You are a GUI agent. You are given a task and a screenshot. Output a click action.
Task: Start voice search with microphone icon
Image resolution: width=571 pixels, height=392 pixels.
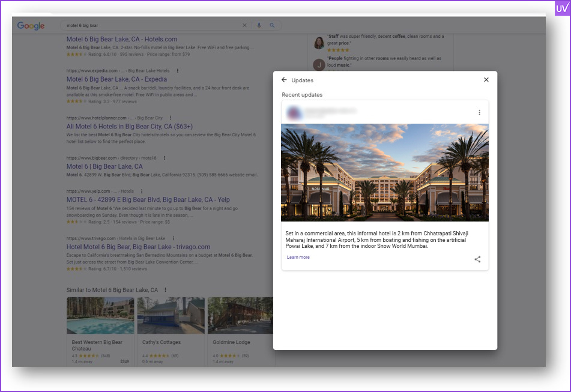pos(259,25)
